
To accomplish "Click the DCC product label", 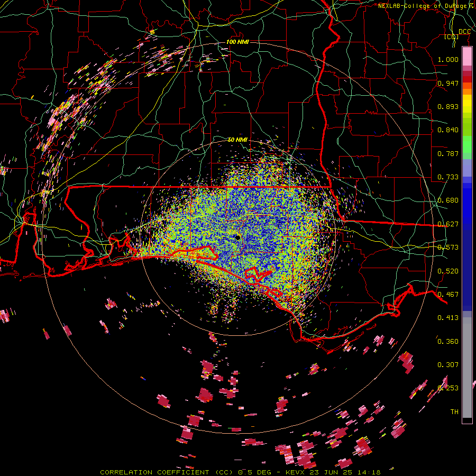I will coord(464,32).
